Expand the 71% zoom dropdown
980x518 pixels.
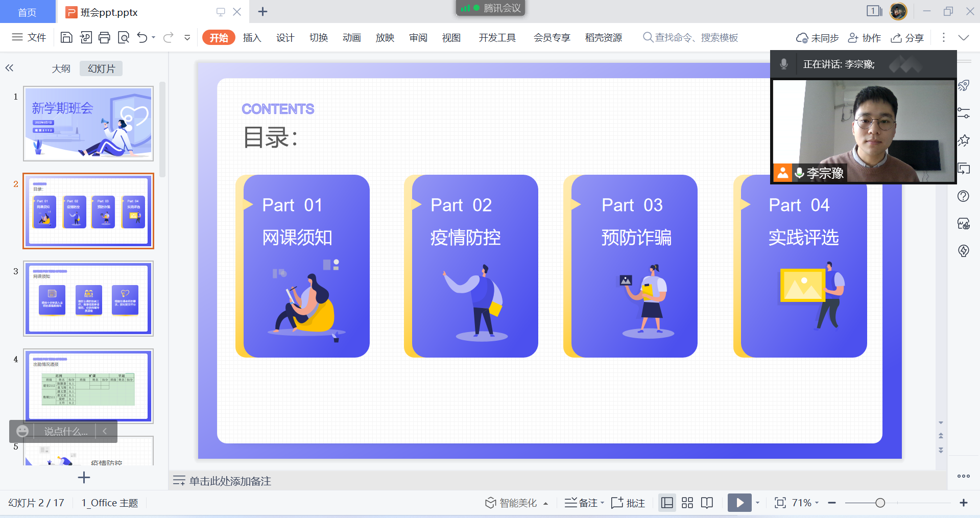(x=805, y=503)
